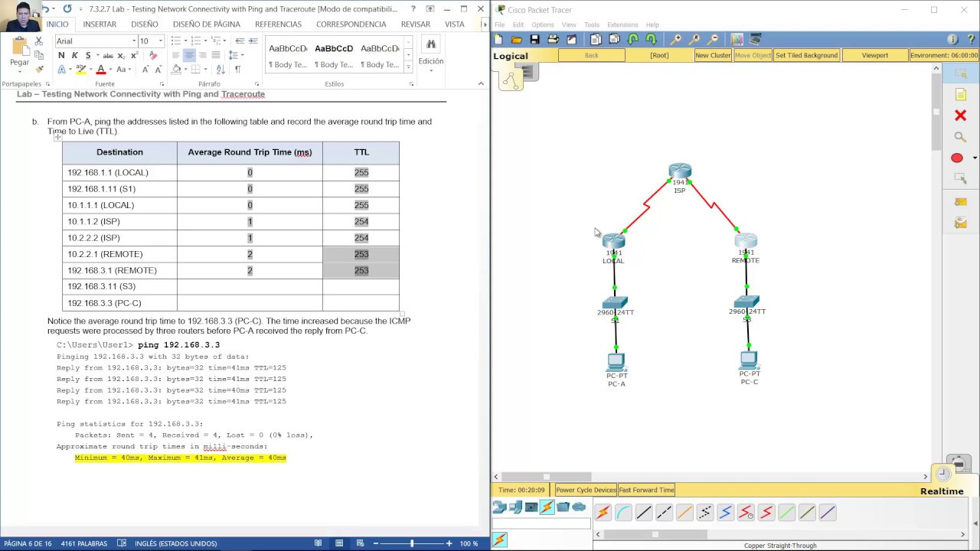Screen dimensions: 980x551
Task: Click zoom out magnifier in Packet Tracer
Action: coord(713,39)
